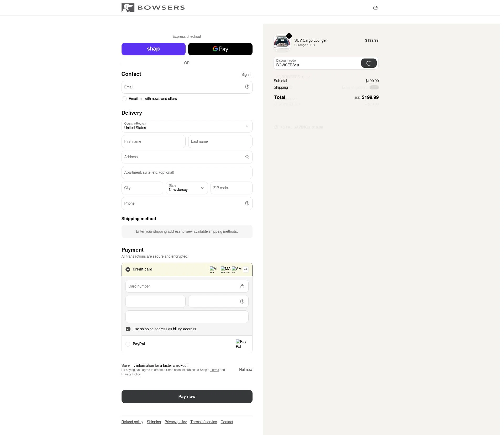504x435 pixels.
Task: Expand the State dropdown showing New Jersey
Action: [187, 188]
